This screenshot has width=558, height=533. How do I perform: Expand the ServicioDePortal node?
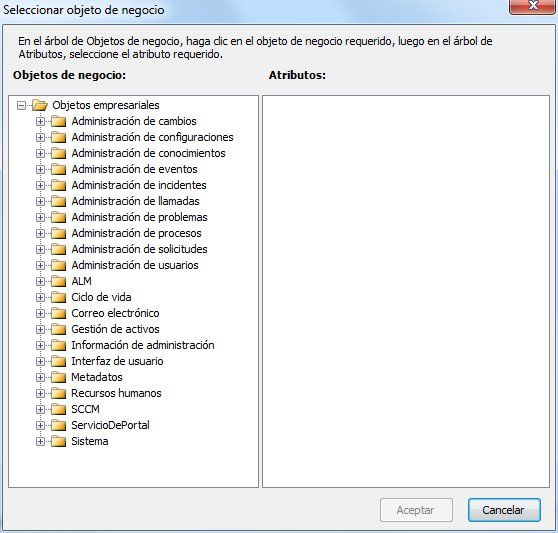pos(40,426)
